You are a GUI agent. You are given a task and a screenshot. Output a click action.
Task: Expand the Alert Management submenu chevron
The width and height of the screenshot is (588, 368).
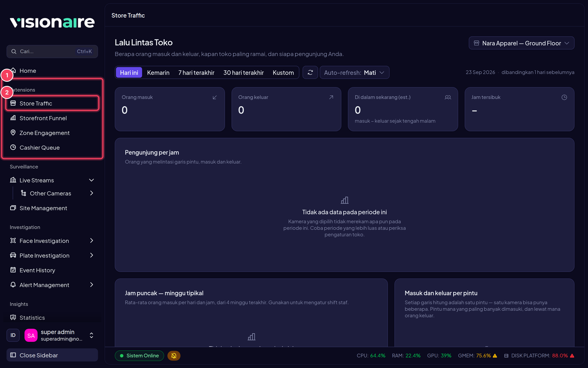91,285
